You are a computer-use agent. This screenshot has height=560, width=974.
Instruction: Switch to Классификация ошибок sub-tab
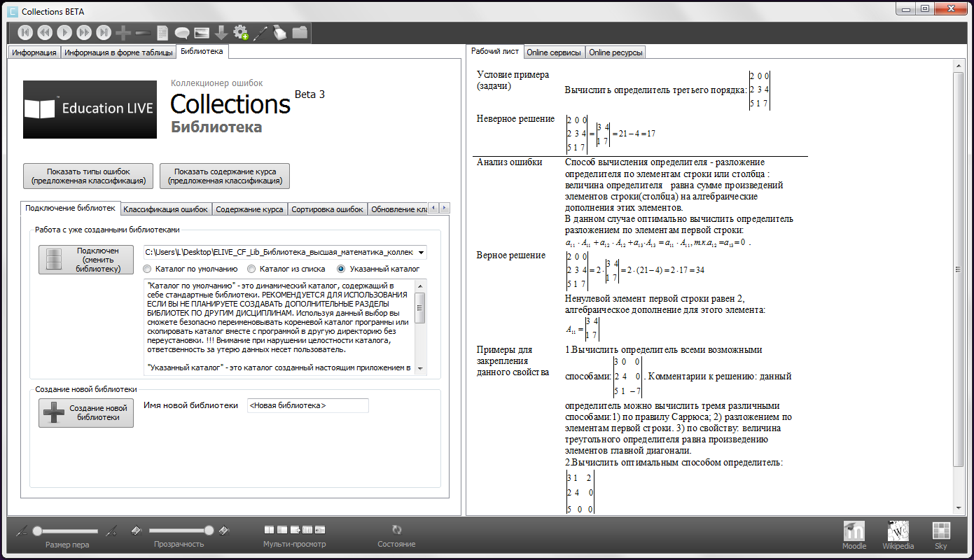(x=166, y=209)
